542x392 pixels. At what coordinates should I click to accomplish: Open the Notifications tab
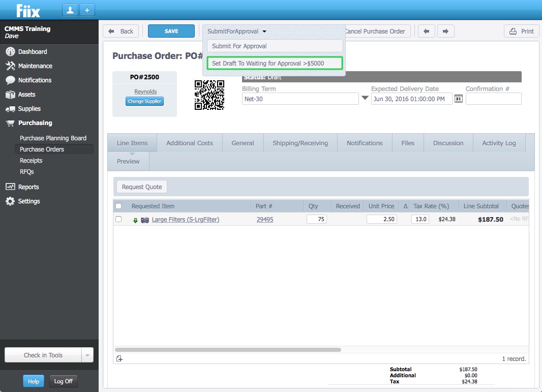[x=365, y=143]
